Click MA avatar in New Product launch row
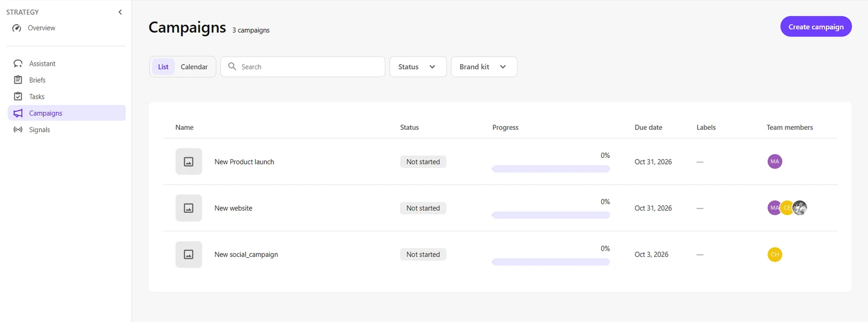The image size is (868, 322). [x=775, y=161]
